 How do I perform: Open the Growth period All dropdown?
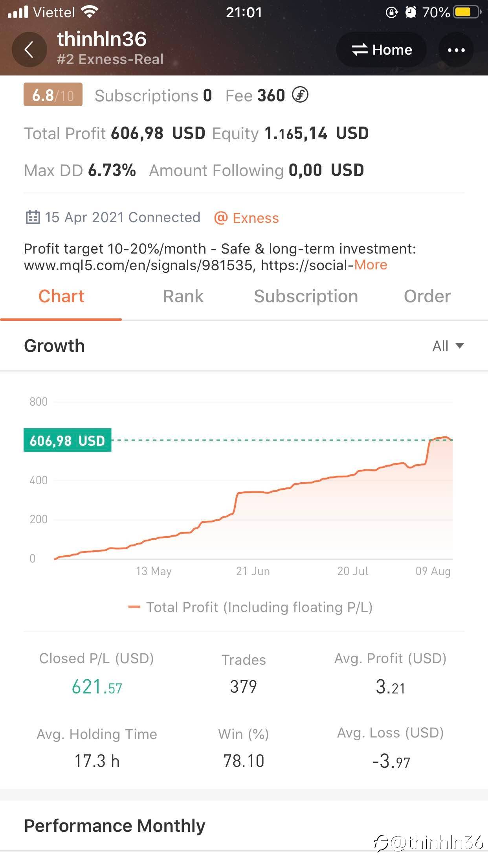448,346
